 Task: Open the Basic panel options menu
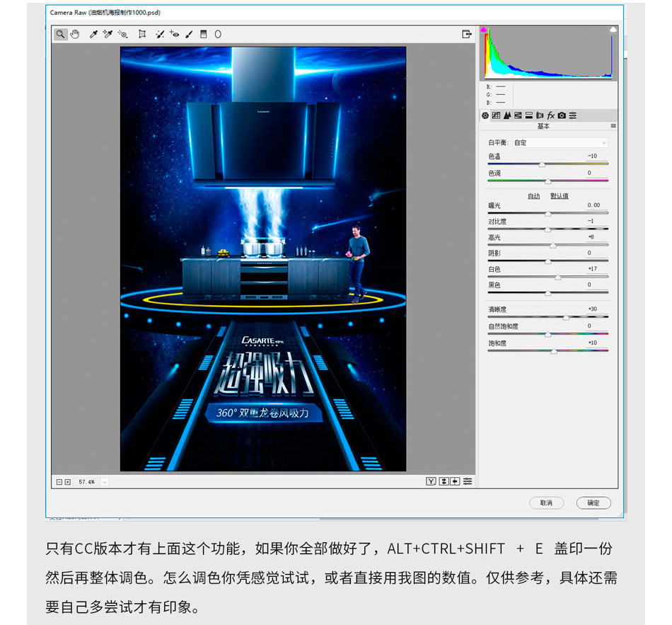click(613, 126)
